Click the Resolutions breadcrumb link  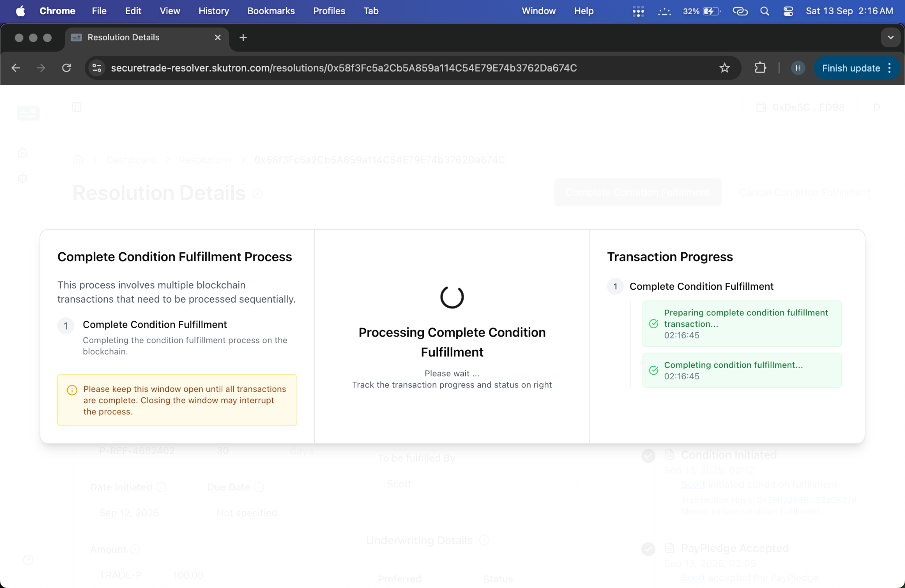pyautogui.click(x=205, y=160)
